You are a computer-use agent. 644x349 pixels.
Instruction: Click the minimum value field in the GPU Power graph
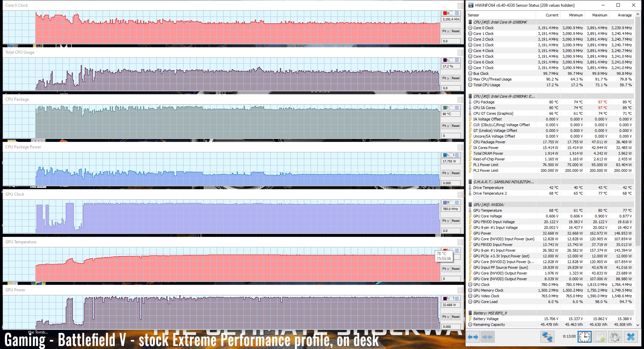[450, 327]
